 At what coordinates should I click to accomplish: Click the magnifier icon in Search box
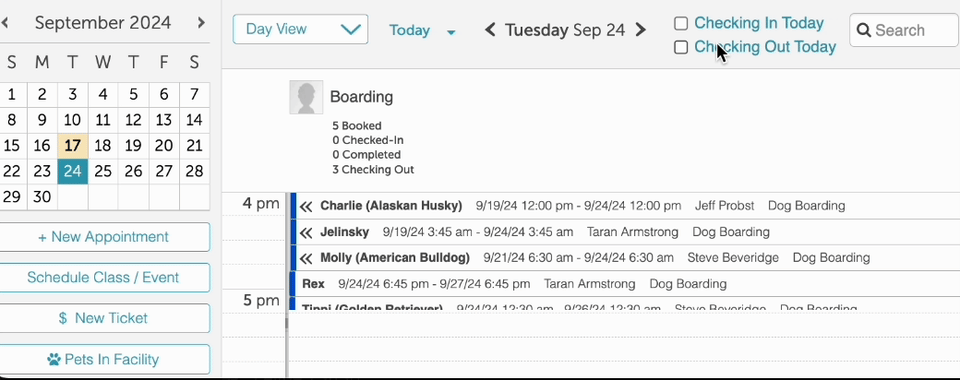point(864,30)
